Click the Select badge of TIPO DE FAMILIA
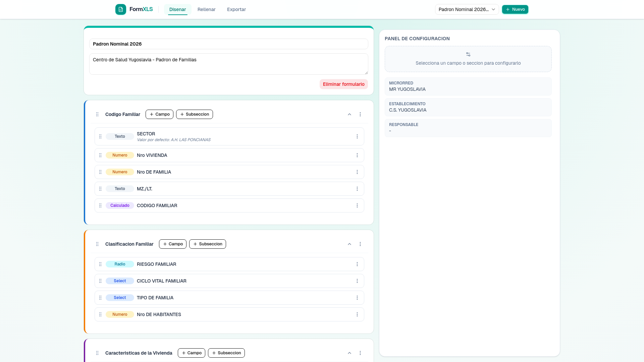This screenshot has height=362, width=644. coord(120,298)
